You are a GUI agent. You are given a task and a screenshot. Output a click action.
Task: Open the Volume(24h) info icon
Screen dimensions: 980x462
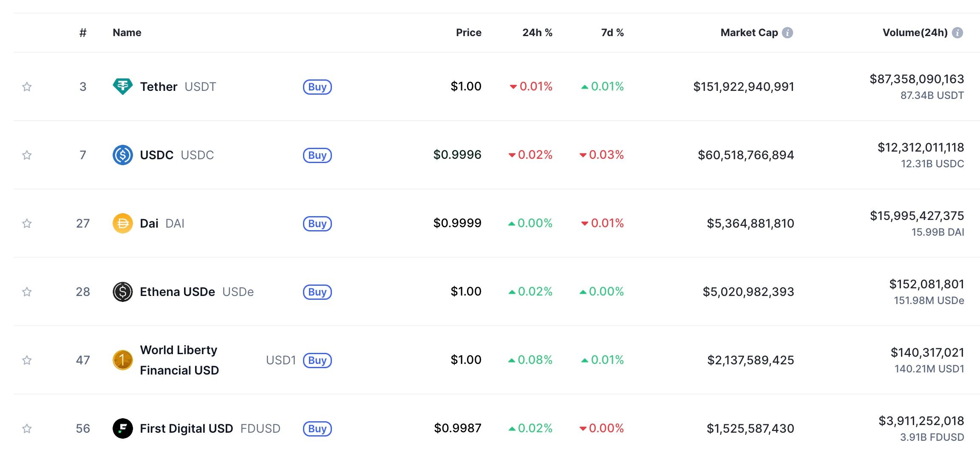(x=957, y=33)
